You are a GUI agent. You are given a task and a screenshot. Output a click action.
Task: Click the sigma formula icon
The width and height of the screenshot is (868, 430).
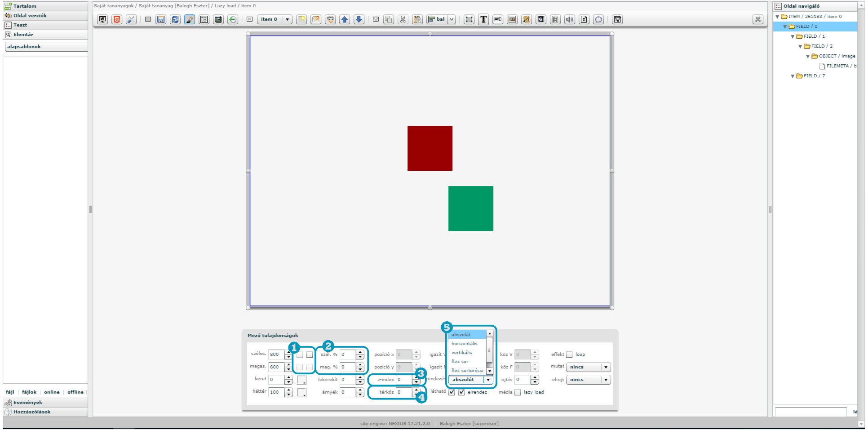point(584,19)
